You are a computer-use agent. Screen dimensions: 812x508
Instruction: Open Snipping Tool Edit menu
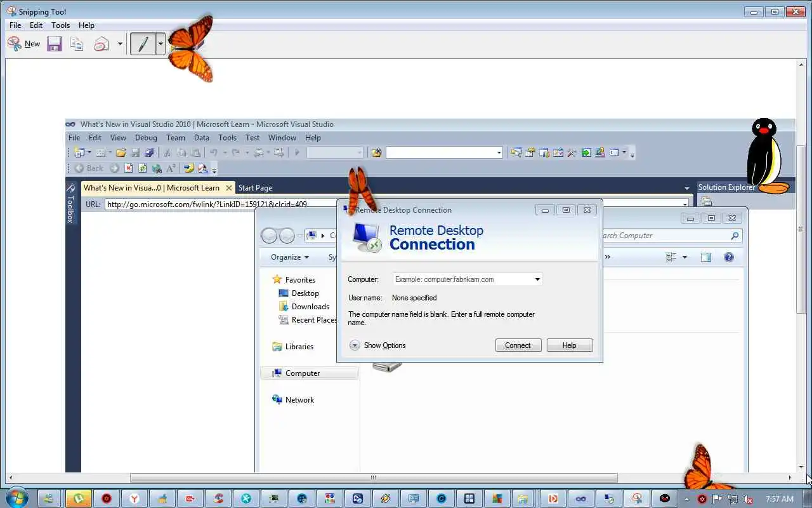click(x=36, y=25)
